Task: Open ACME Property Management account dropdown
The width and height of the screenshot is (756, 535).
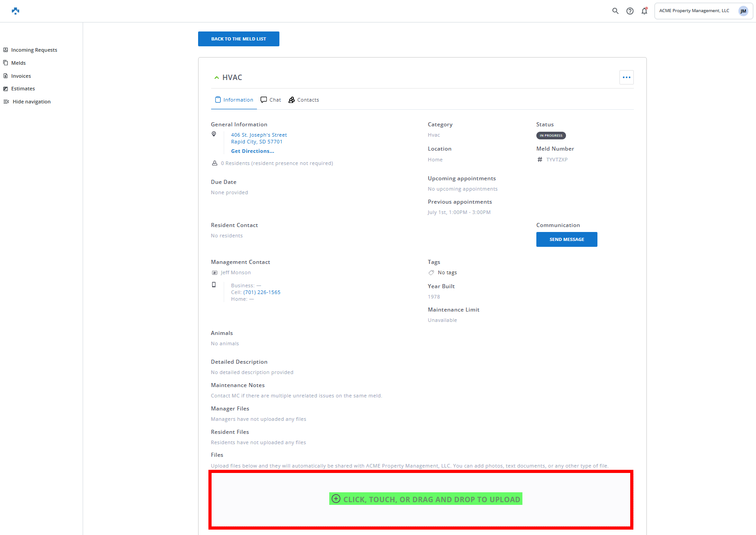Action: [694, 11]
